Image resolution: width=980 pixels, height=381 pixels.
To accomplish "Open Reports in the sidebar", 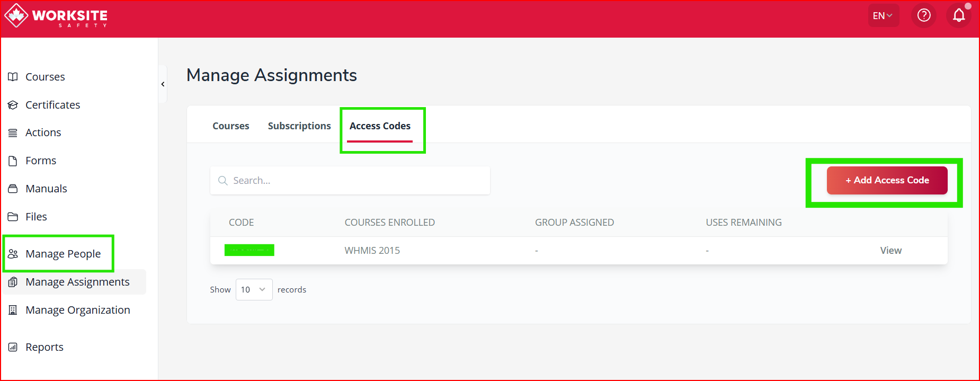I will tap(44, 347).
